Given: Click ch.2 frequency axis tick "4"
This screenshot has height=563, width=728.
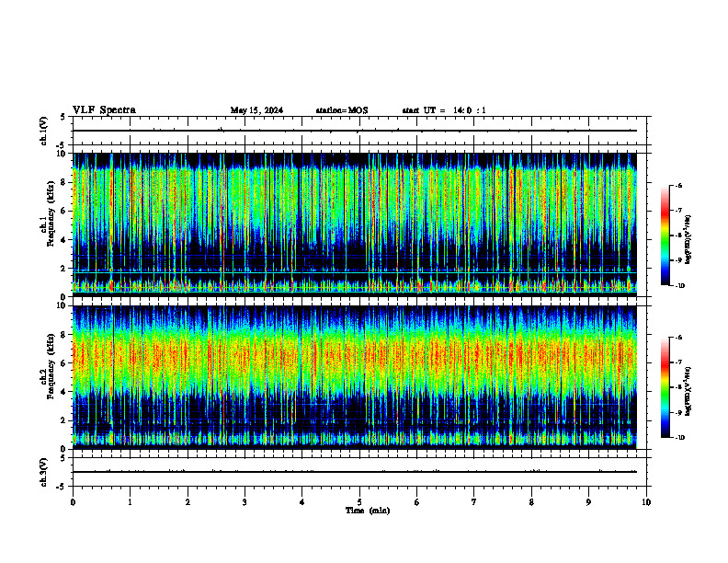Looking at the screenshot, I should 64,392.
